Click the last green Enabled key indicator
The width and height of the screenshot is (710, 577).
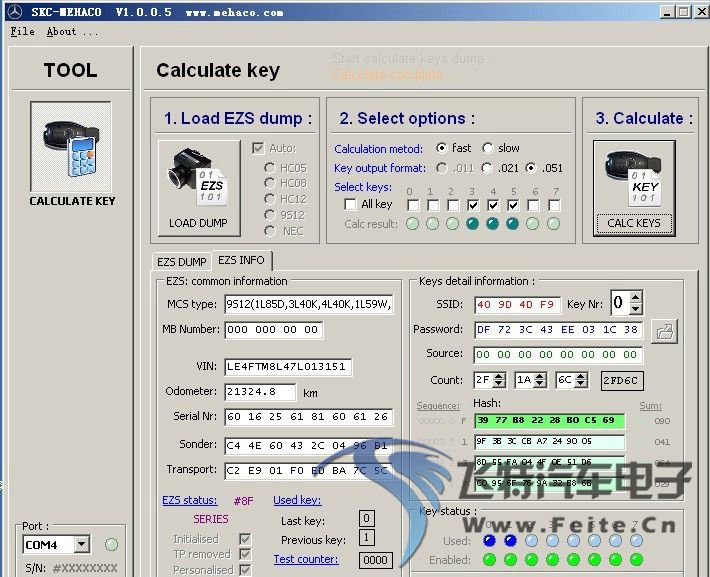click(636, 560)
